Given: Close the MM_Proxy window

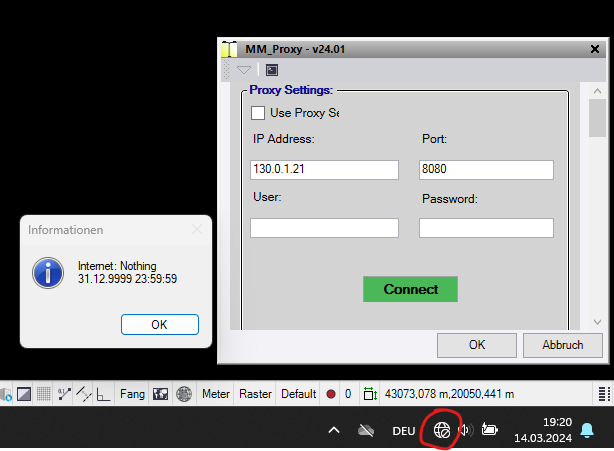Looking at the screenshot, I should 595,49.
